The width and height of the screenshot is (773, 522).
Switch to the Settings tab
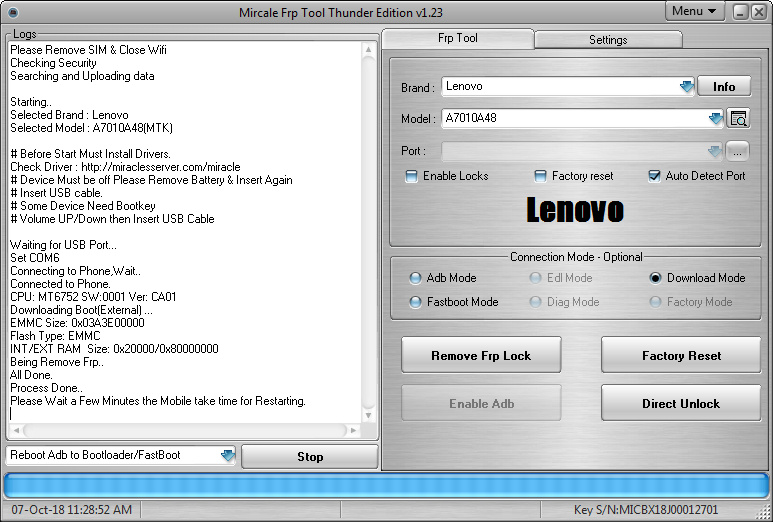click(608, 40)
